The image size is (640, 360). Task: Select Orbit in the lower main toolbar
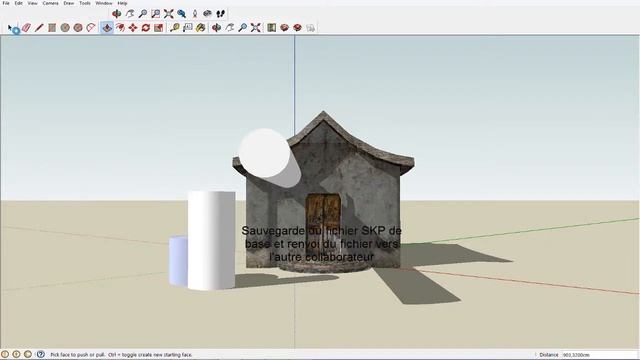click(x=217, y=28)
